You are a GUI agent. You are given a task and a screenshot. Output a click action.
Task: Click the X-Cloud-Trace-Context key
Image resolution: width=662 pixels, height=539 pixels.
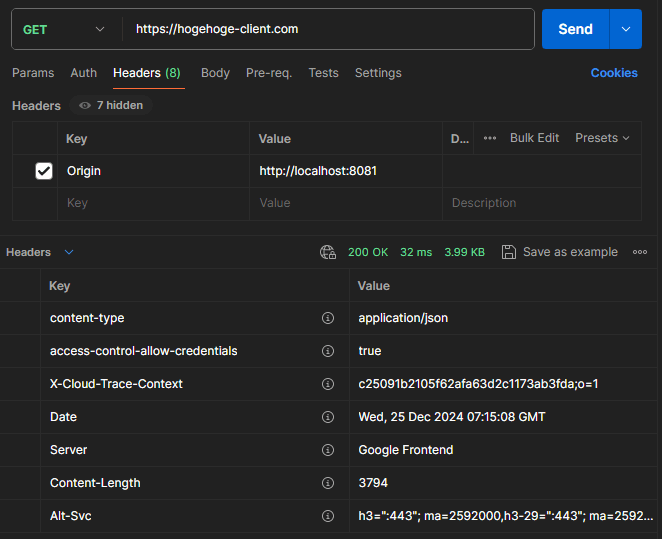[x=116, y=384]
